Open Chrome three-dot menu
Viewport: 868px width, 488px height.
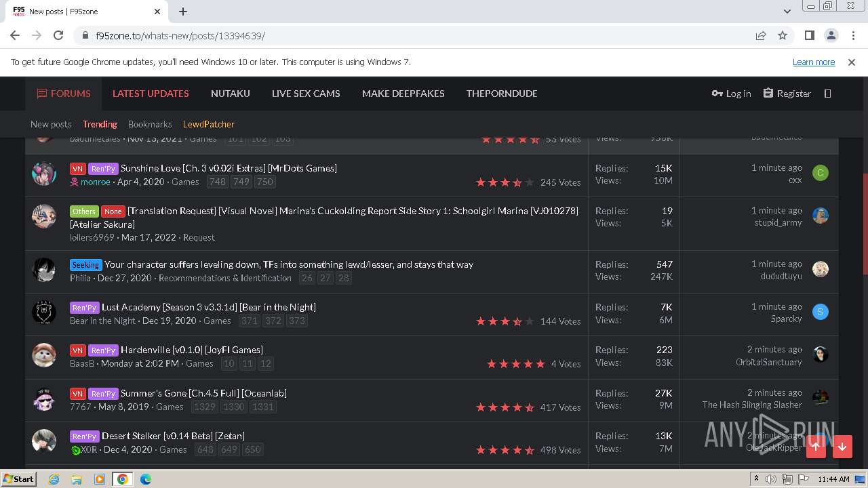click(x=852, y=35)
